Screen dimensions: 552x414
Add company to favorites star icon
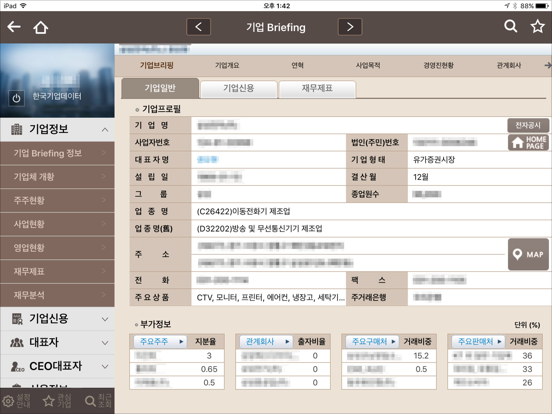click(x=538, y=26)
